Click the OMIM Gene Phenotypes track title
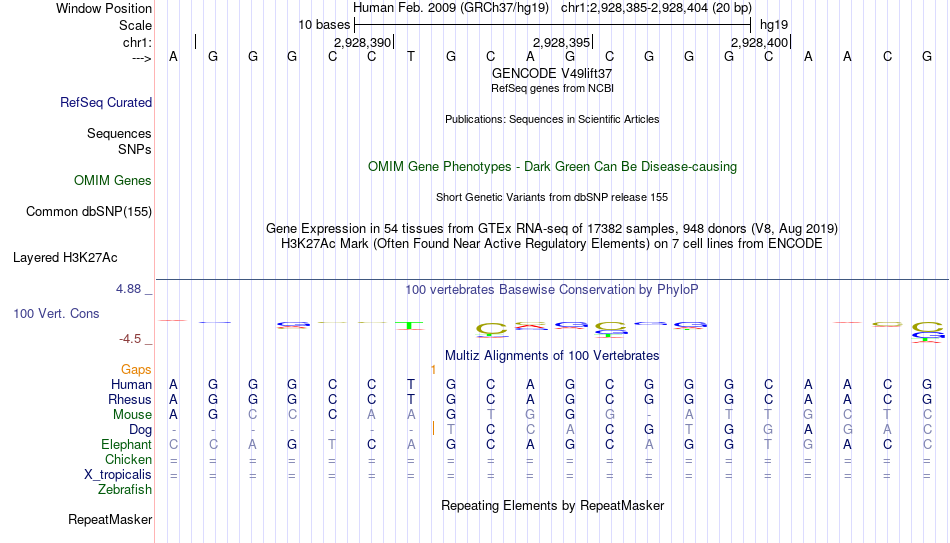This screenshot has height=543, width=950. tap(552, 167)
